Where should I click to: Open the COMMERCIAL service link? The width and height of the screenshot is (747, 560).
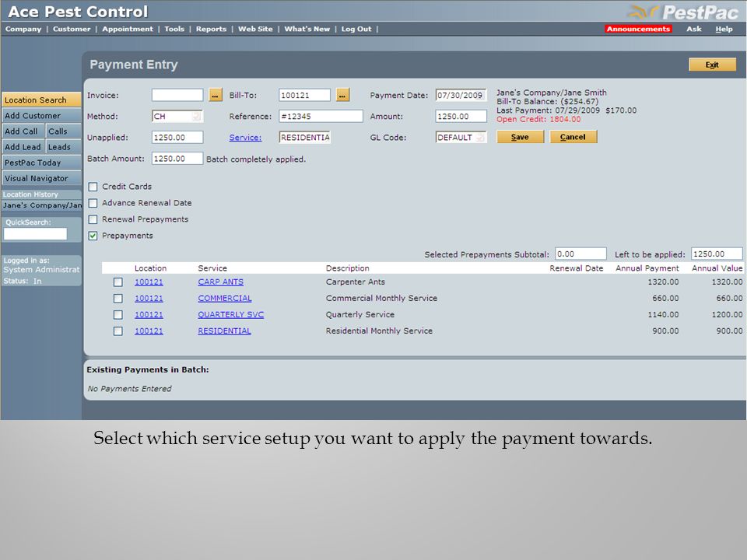(224, 298)
